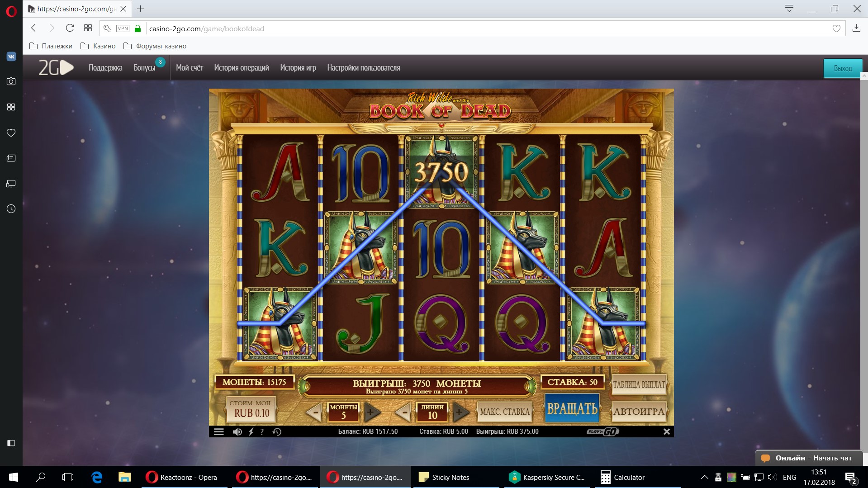This screenshot has width=868, height=488.
Task: Click the green security lock icon
Action: (138, 28)
